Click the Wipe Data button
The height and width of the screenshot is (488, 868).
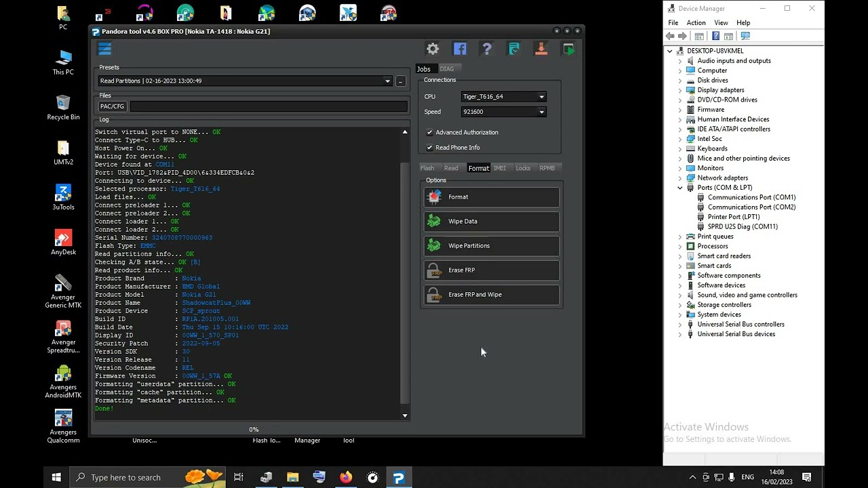(492, 222)
